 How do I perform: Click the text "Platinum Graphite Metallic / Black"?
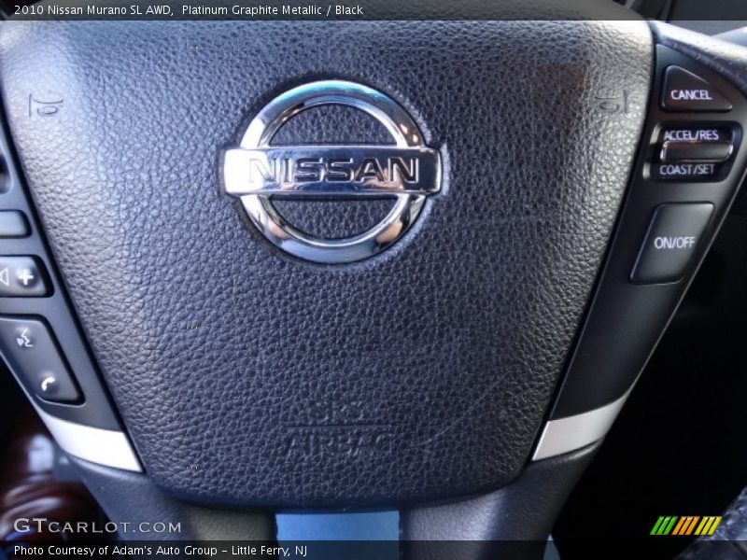tap(272, 10)
